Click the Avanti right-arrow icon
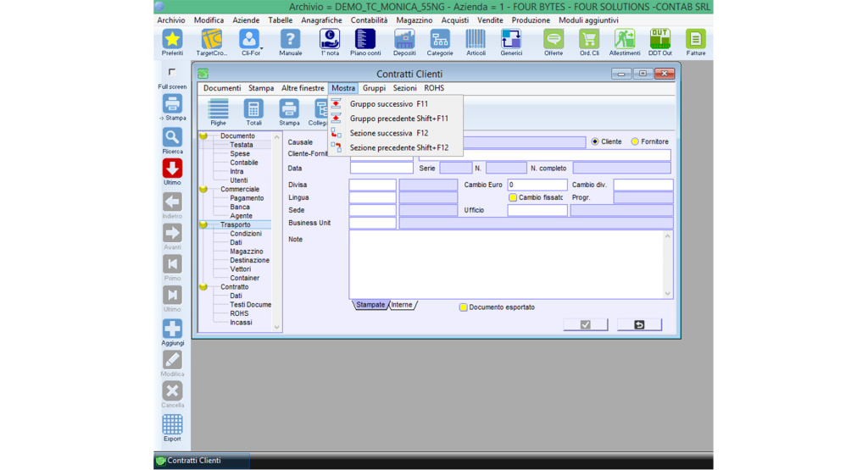The image size is (868, 470). 172,233
